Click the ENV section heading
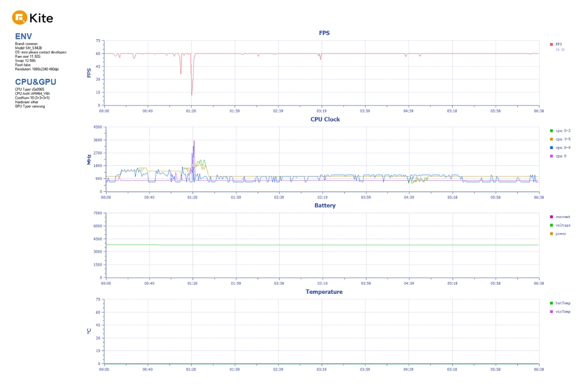The width and height of the screenshot is (588, 392). point(24,36)
